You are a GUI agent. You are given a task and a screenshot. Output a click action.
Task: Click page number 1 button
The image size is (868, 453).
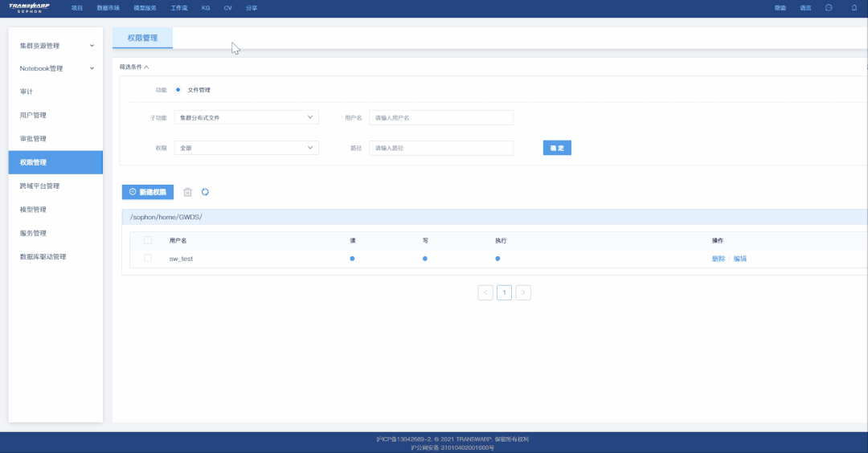(504, 292)
